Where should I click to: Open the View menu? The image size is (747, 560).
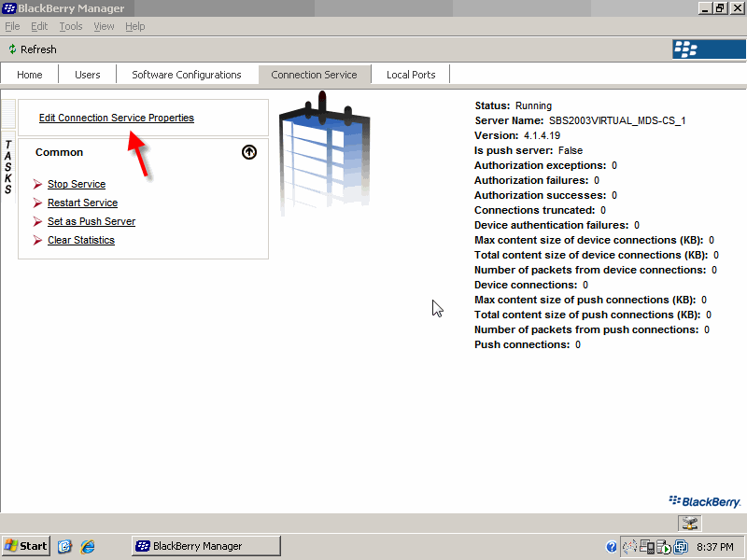point(104,26)
